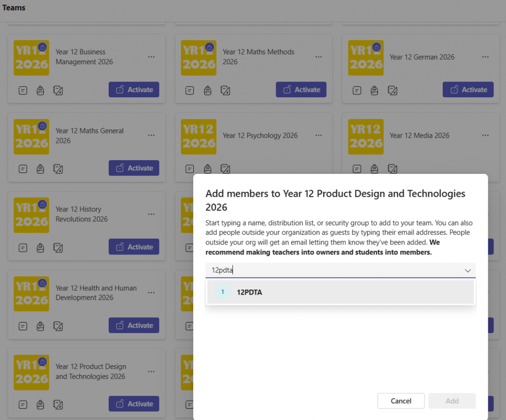Open more options for Year 12 Psychology 2026

318,135
